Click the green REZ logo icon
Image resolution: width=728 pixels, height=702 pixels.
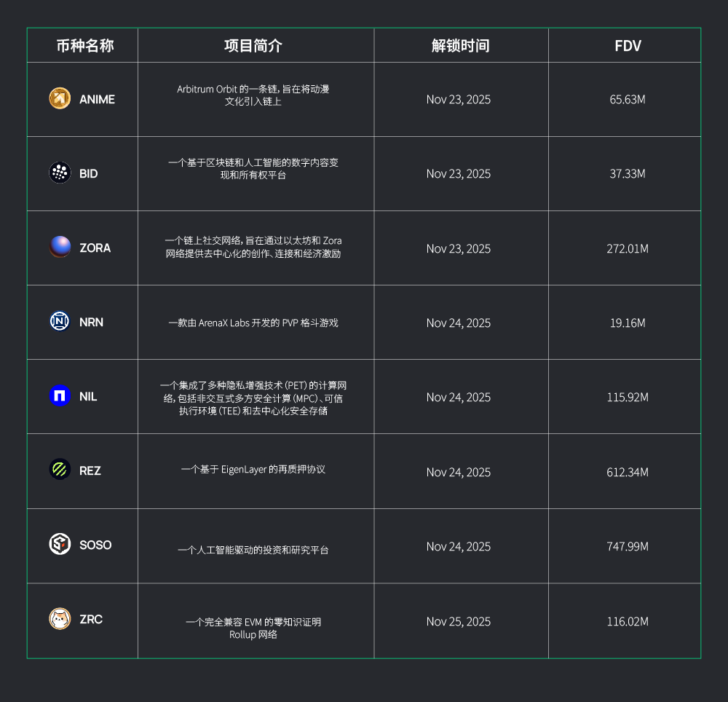(x=60, y=470)
